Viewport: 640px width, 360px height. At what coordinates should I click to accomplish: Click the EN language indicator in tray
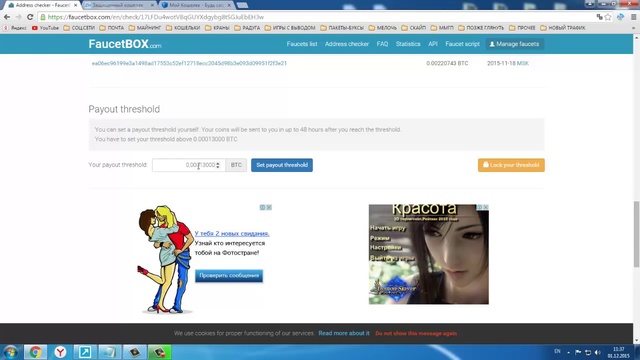click(x=557, y=351)
